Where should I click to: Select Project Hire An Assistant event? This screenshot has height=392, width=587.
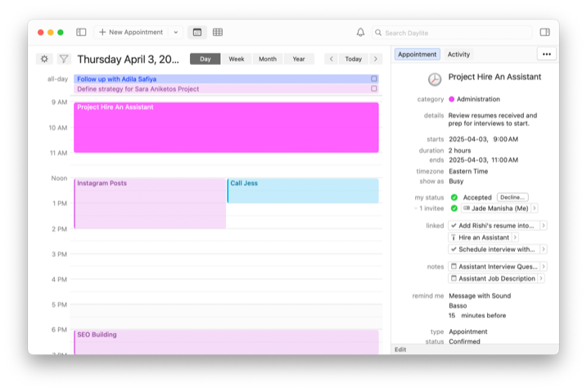pos(226,128)
